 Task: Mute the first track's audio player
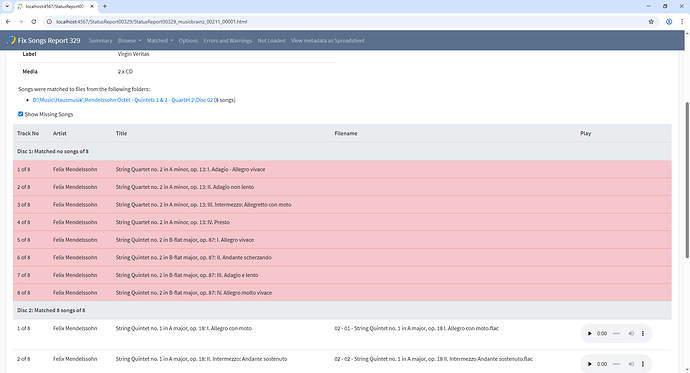(631, 333)
